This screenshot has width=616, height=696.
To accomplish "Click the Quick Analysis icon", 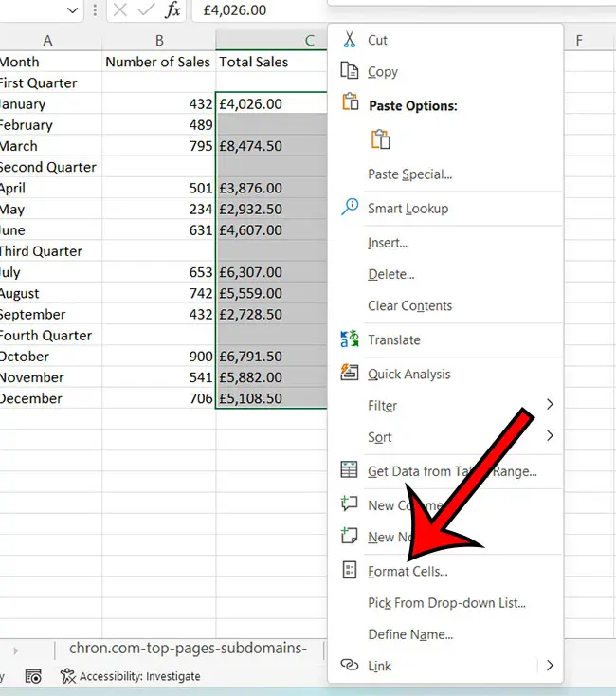I will point(350,374).
